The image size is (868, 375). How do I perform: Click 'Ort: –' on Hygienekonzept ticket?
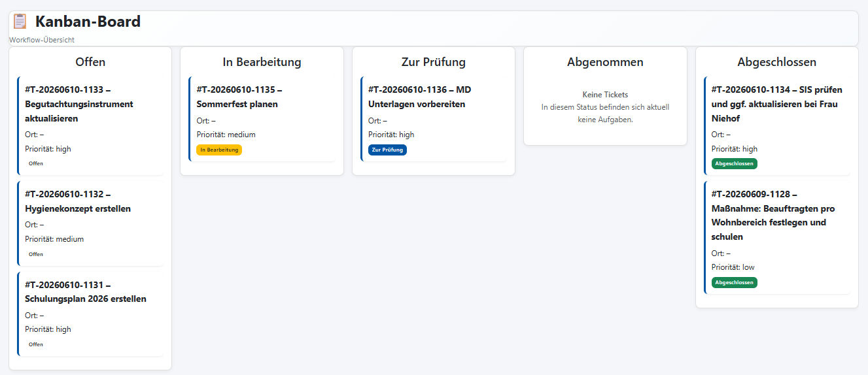coord(34,225)
